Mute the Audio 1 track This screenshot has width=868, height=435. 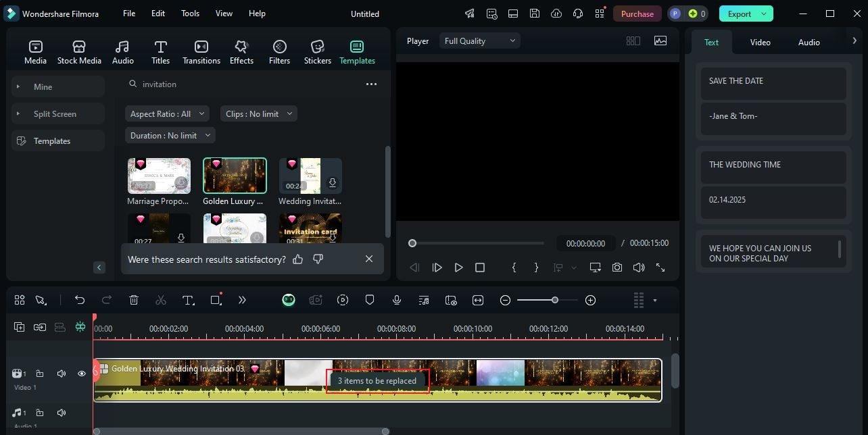point(62,413)
